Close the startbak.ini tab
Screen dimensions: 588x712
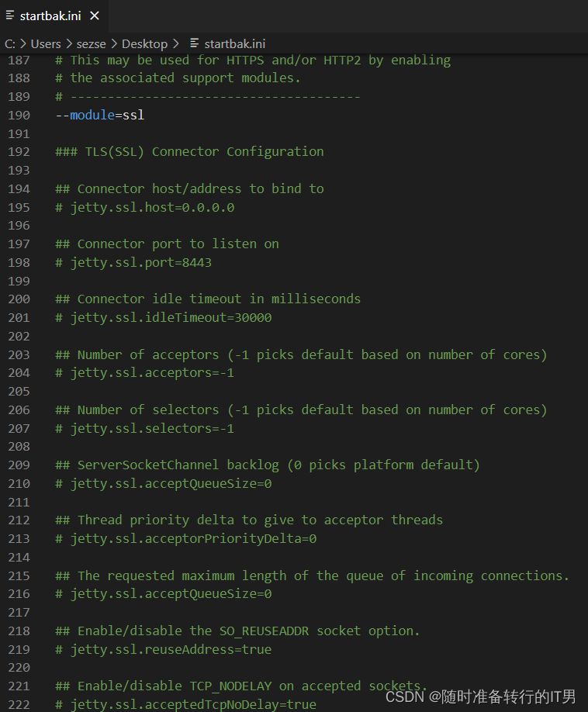click(95, 15)
